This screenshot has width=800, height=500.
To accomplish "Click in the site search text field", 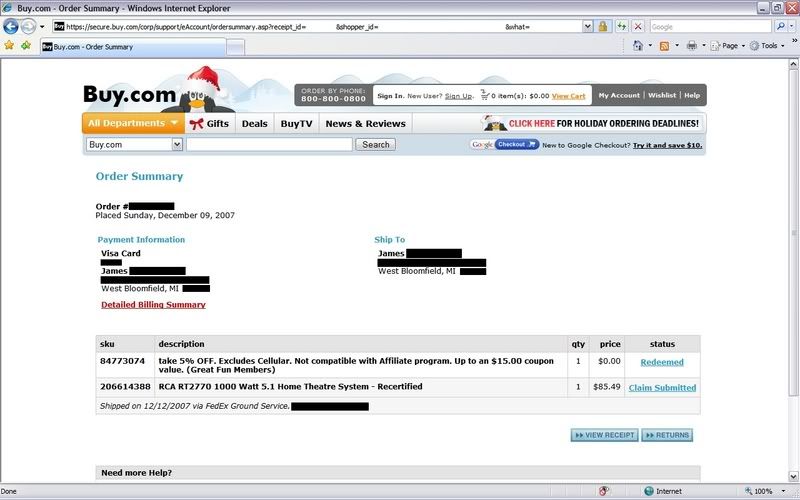I will pos(269,144).
